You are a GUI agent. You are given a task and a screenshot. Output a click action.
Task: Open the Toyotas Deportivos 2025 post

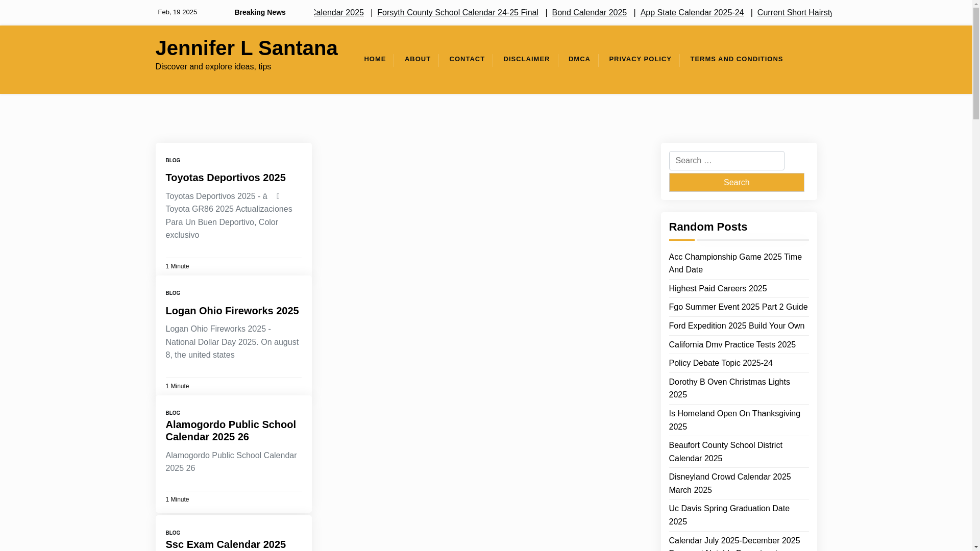coord(225,178)
